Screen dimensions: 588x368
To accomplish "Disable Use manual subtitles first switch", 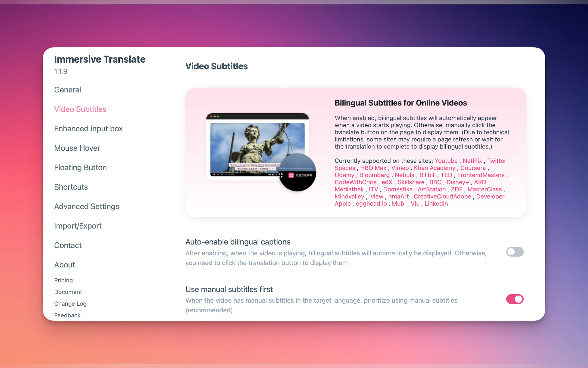I will 515,299.
